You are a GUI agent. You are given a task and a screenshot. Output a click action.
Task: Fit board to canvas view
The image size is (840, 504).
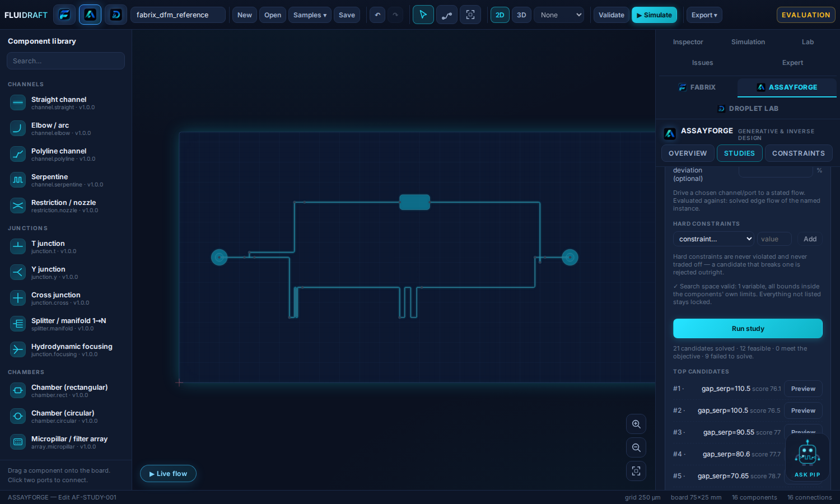click(x=636, y=471)
